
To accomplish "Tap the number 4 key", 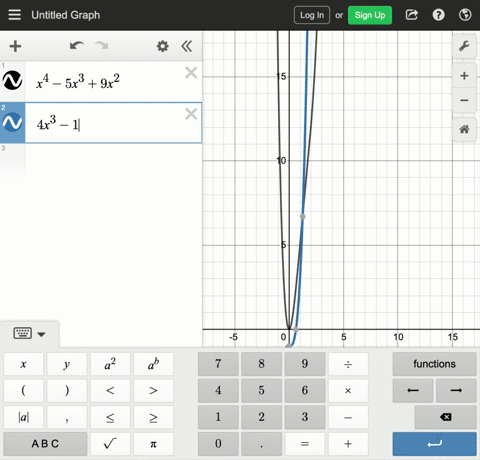I will pos(218,391).
